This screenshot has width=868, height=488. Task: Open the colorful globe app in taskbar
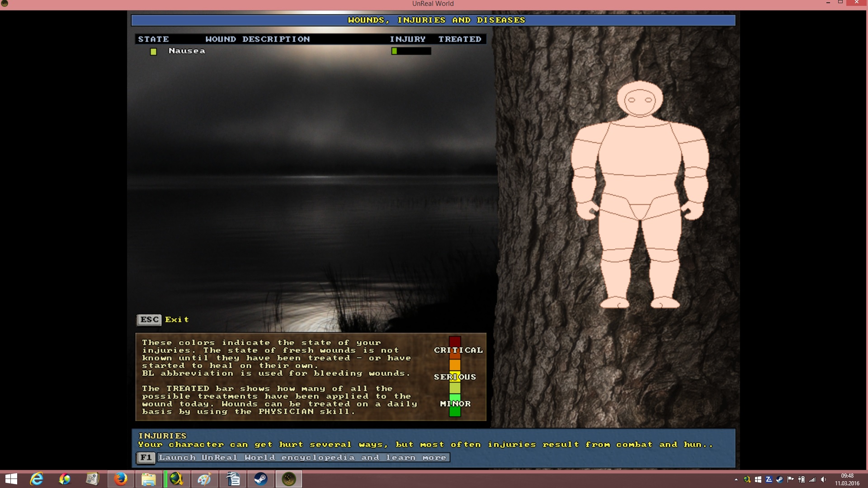point(65,479)
